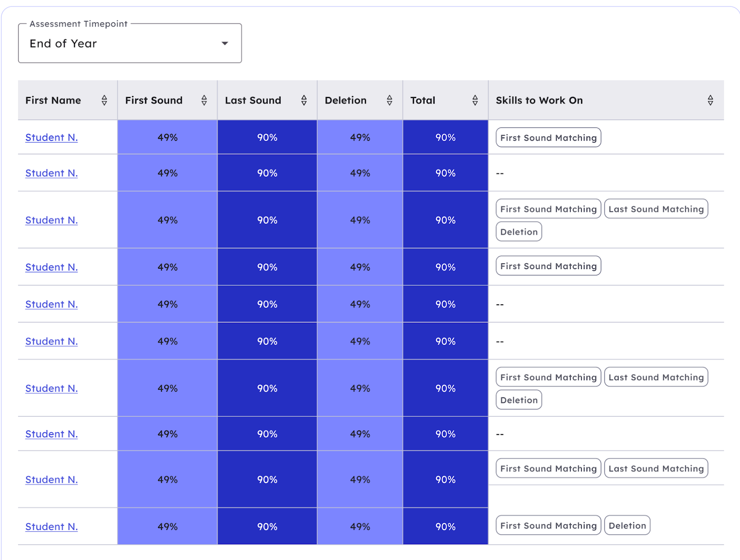Click First Sound Matching tag in first row

(x=548, y=138)
